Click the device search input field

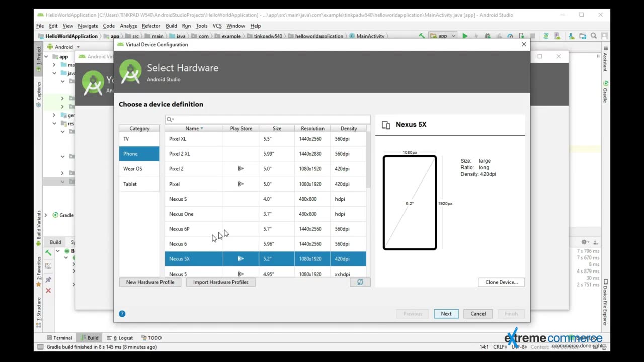coord(268,119)
